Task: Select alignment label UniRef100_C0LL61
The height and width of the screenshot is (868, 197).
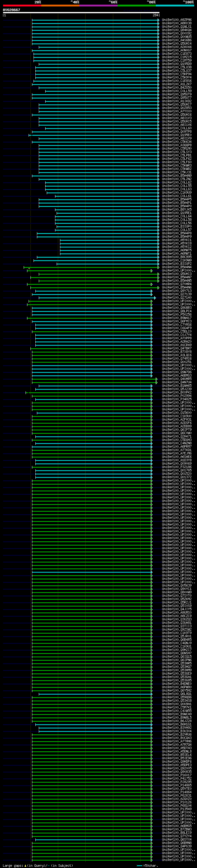Action: click(177, 196)
